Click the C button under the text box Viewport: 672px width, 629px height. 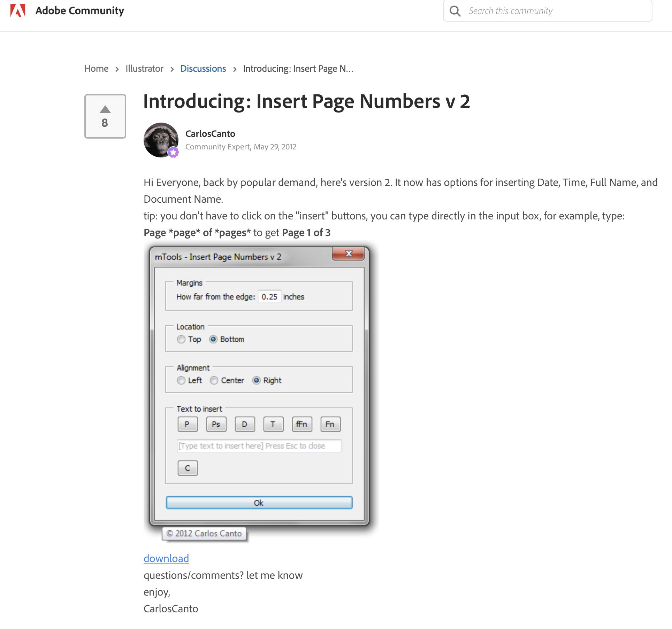[x=188, y=468]
